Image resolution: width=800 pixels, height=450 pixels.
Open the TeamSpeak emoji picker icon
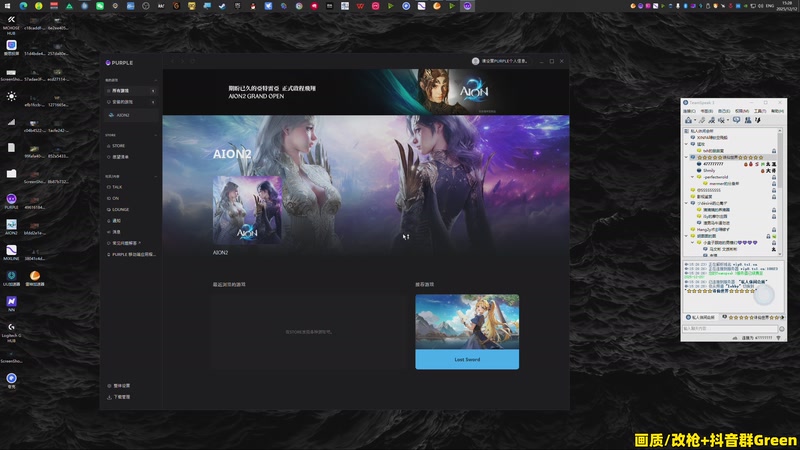(x=782, y=329)
